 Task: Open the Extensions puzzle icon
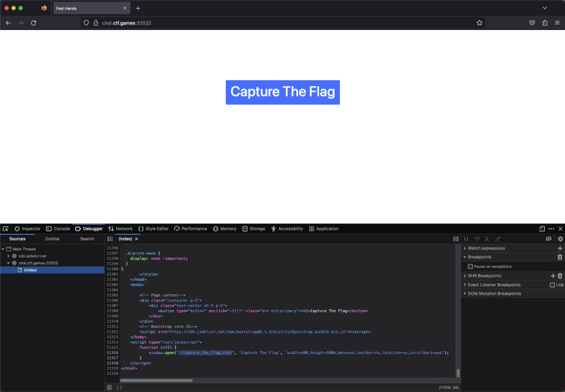[x=545, y=23]
